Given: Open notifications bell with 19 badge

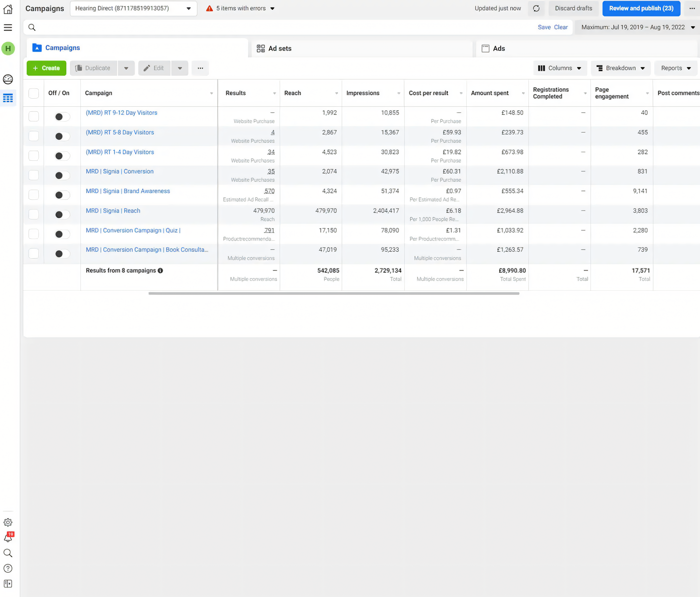Looking at the screenshot, I should click(8, 538).
